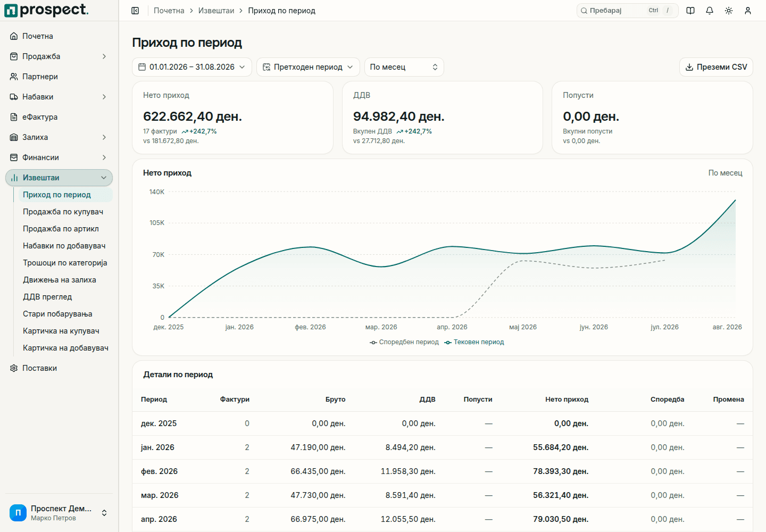
Task: Focus the Пребарај search field
Action: tap(628, 11)
